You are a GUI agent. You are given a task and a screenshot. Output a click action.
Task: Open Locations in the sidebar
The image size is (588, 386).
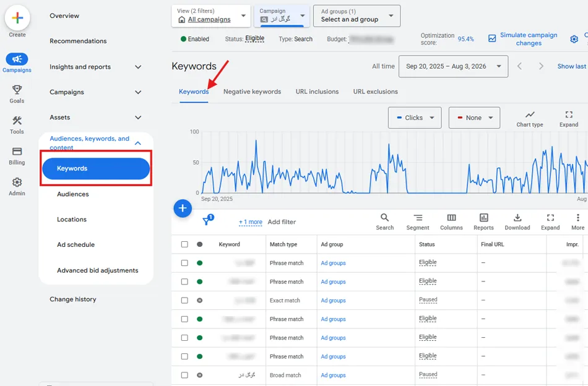[x=72, y=220]
